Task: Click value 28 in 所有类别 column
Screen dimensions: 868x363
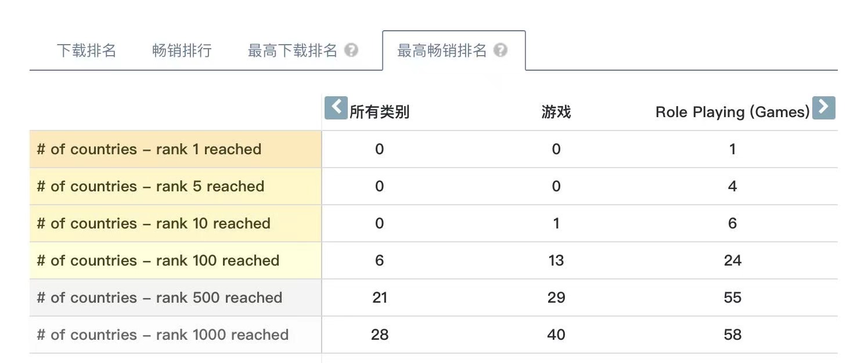Action: click(380, 335)
